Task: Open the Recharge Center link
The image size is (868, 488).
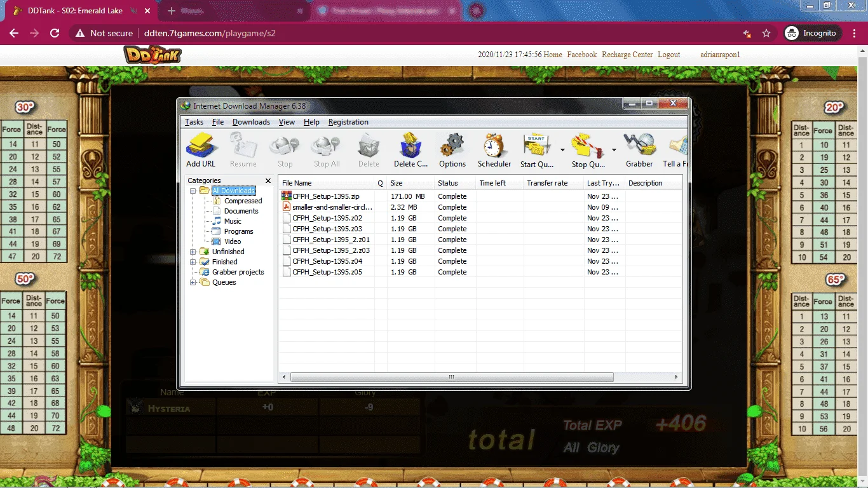Action: tap(627, 55)
